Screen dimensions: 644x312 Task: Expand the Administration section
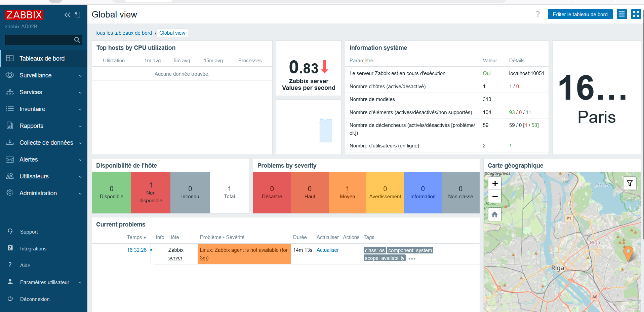coord(38,193)
